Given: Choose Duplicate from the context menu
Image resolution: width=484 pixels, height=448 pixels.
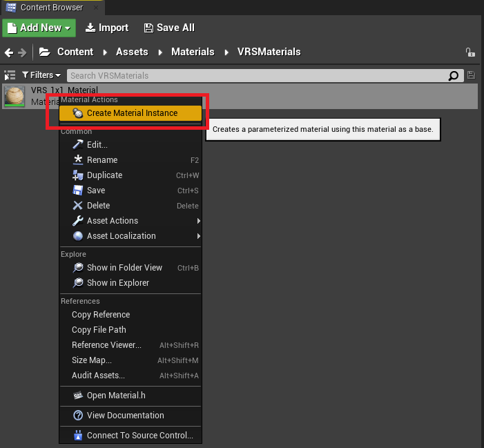Looking at the screenshot, I should tap(130, 175).
